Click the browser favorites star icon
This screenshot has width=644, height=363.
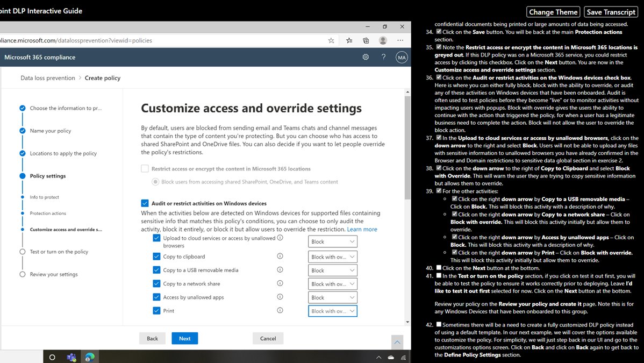(x=331, y=40)
